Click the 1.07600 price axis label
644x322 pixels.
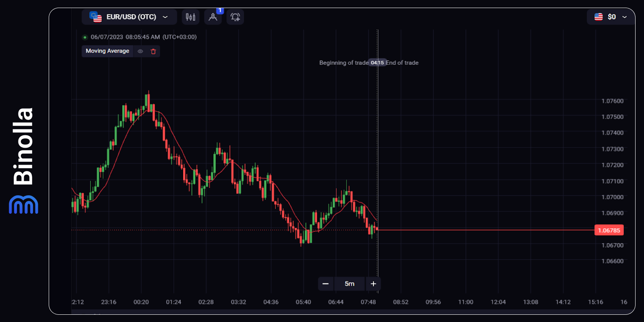(612, 101)
